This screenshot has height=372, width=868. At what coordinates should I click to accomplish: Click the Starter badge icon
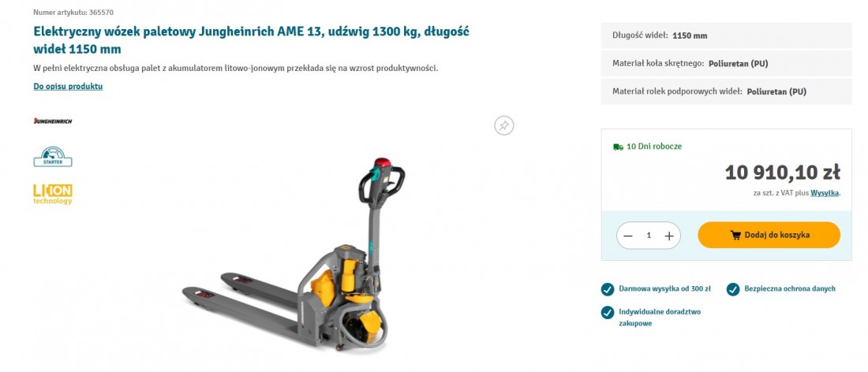click(x=53, y=156)
